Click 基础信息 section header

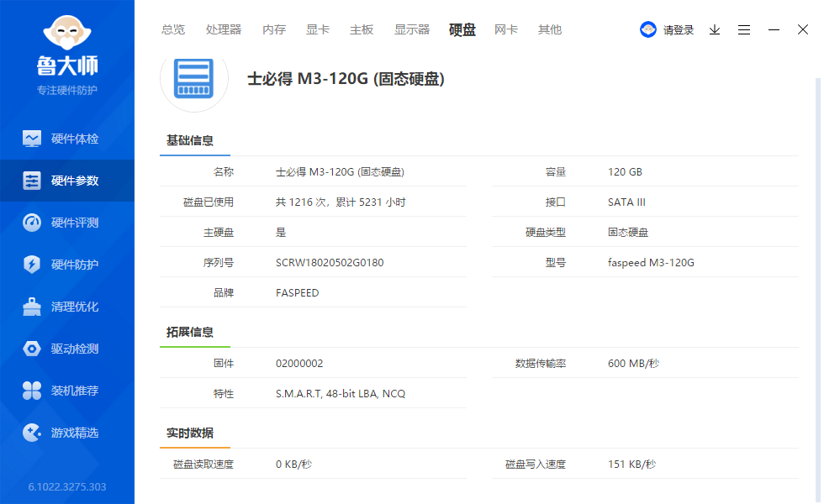pos(190,140)
